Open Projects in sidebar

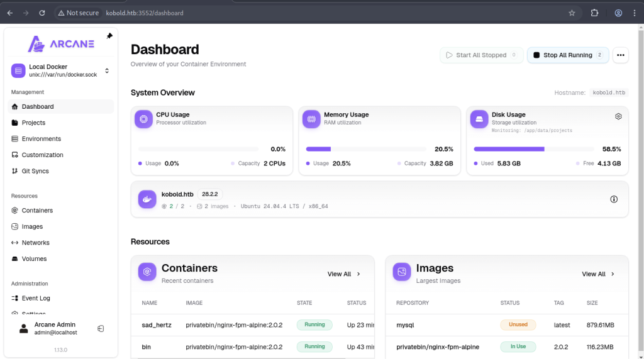pos(61,123)
